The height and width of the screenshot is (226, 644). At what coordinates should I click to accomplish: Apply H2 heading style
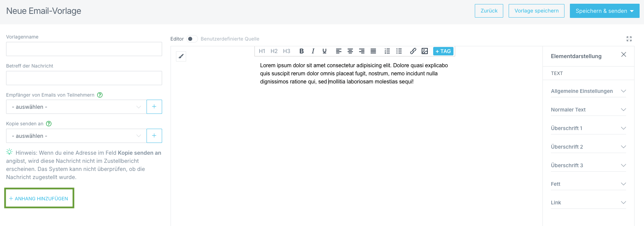click(x=274, y=51)
